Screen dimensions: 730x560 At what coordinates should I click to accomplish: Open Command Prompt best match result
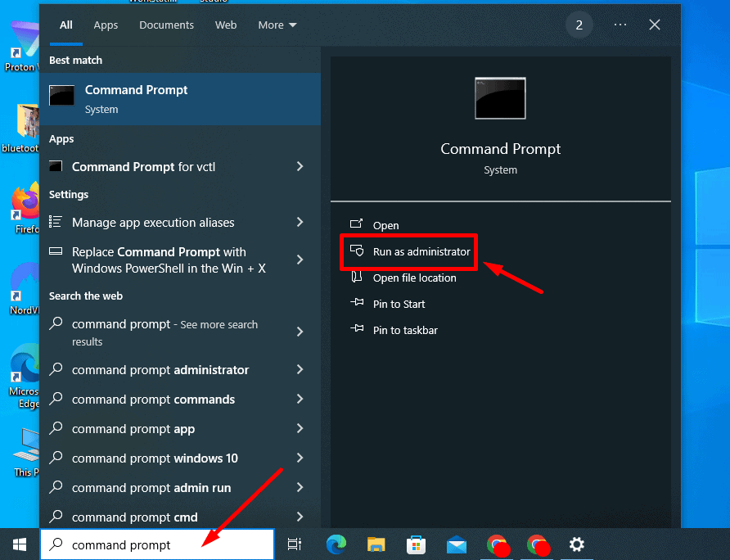tap(180, 99)
